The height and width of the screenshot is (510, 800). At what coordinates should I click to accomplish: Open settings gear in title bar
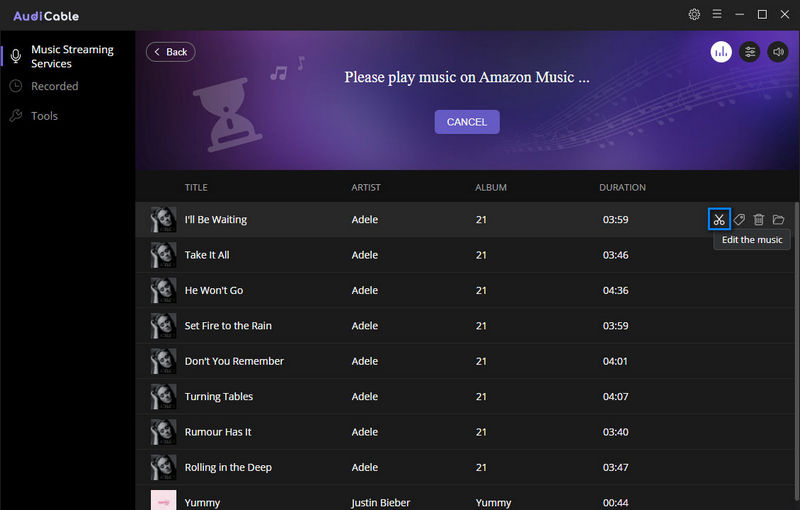(694, 14)
